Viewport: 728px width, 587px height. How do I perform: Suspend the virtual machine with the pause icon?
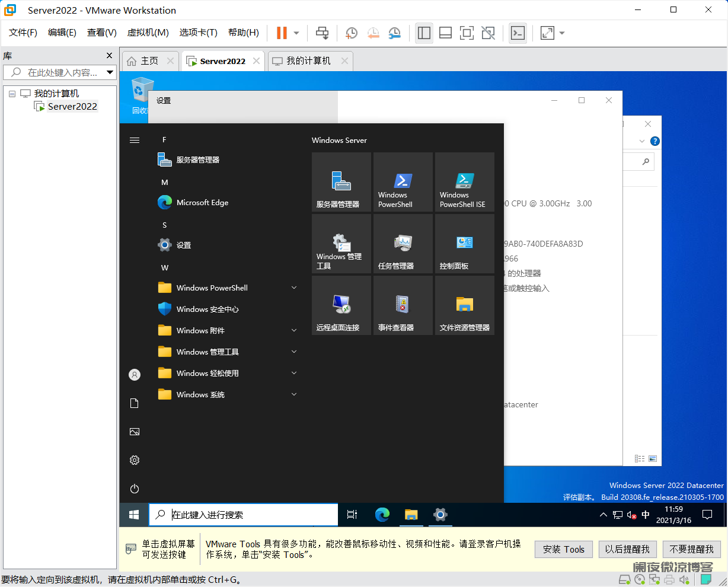tap(282, 33)
